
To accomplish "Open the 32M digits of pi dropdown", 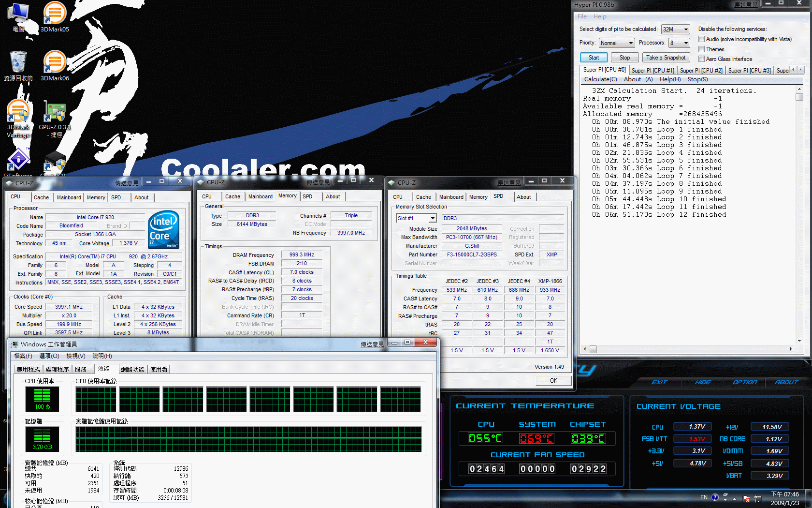I will point(675,30).
